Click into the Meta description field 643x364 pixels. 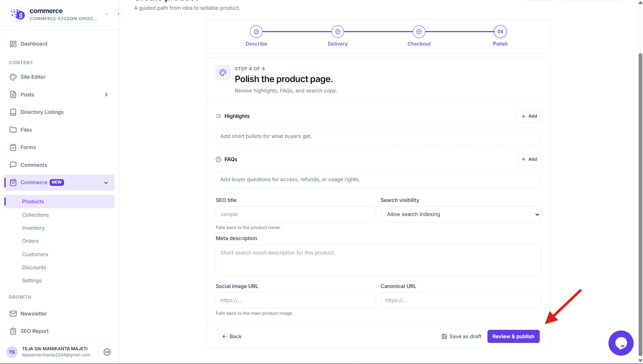coord(378,260)
